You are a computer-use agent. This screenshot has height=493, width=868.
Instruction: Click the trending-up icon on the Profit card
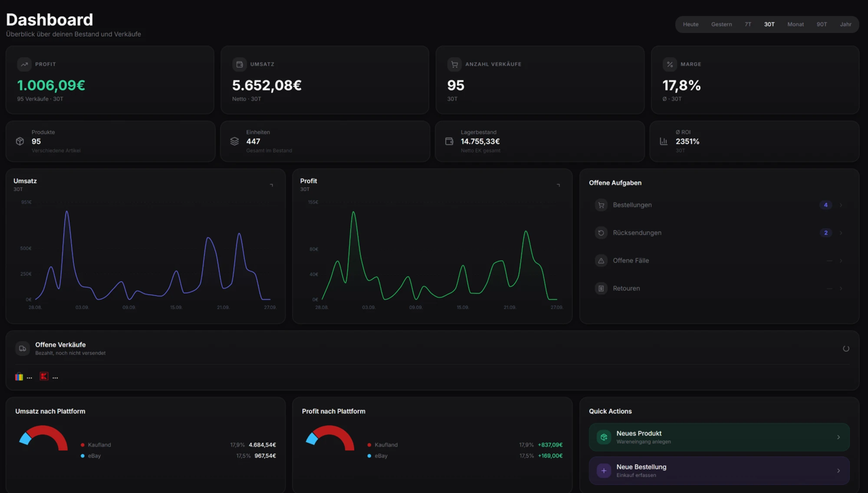point(24,64)
